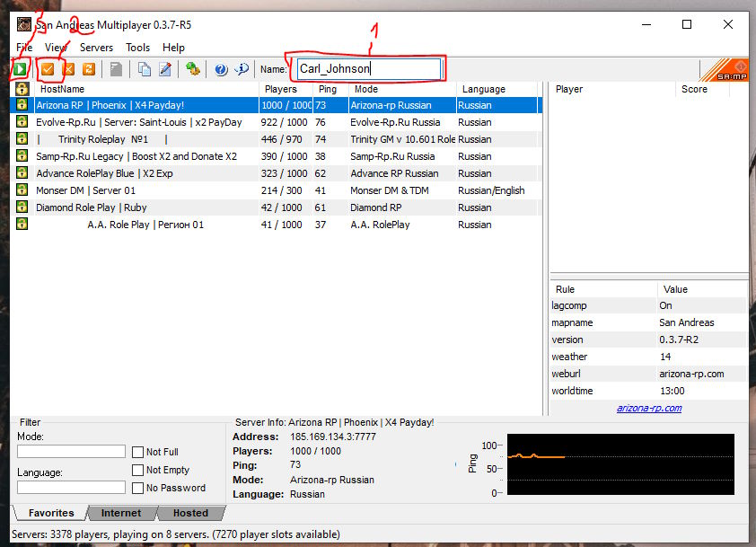Sort servers by Mode column header
This screenshot has width=756, height=547.
tap(402, 89)
